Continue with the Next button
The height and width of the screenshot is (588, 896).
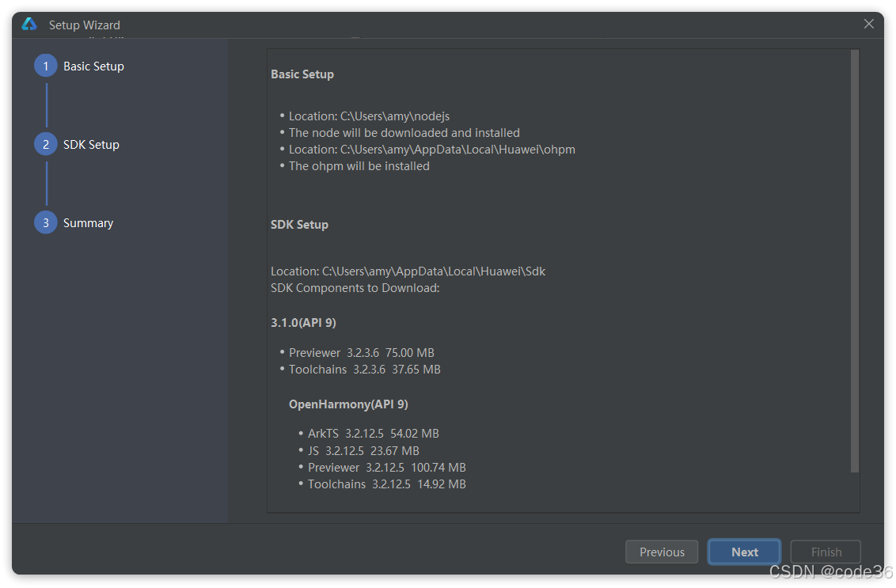click(744, 552)
